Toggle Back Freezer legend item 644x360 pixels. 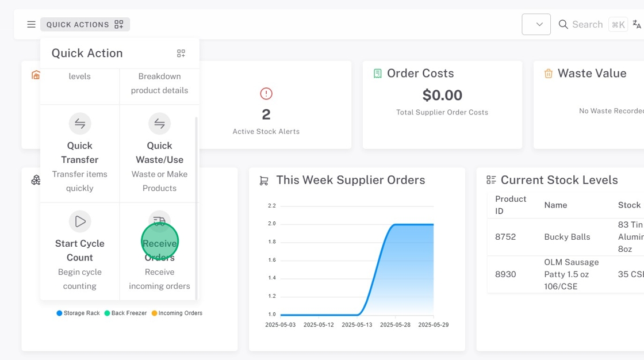tap(125, 313)
